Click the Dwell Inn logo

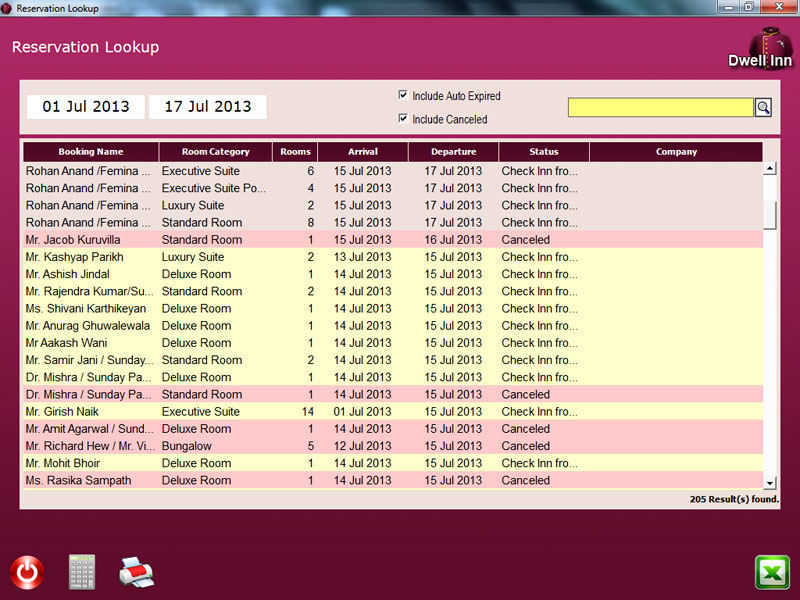(760, 49)
